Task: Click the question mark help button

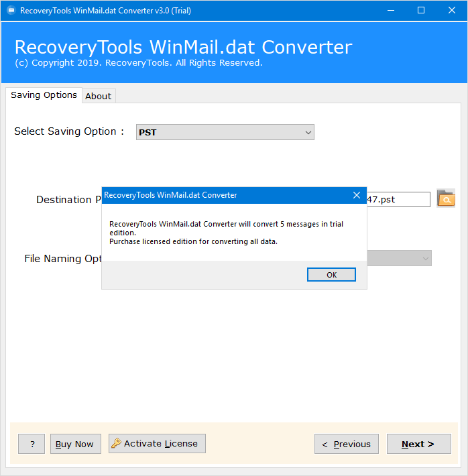Action: click(32, 444)
